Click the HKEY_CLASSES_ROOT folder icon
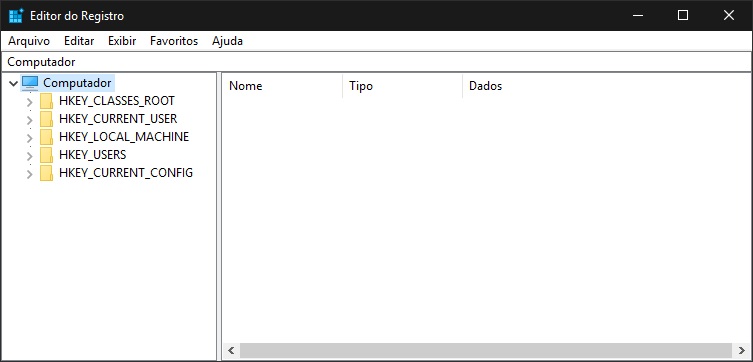The width and height of the screenshot is (753, 362). [x=47, y=101]
